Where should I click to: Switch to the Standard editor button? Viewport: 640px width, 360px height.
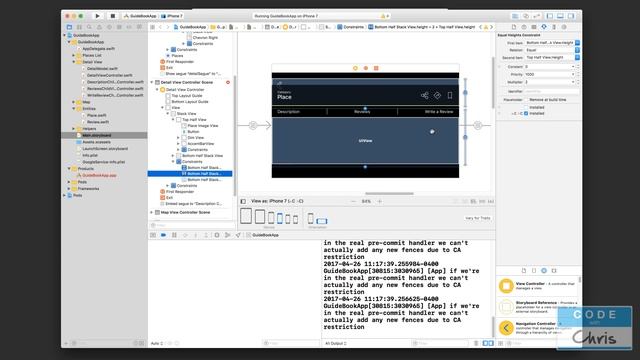click(515, 16)
